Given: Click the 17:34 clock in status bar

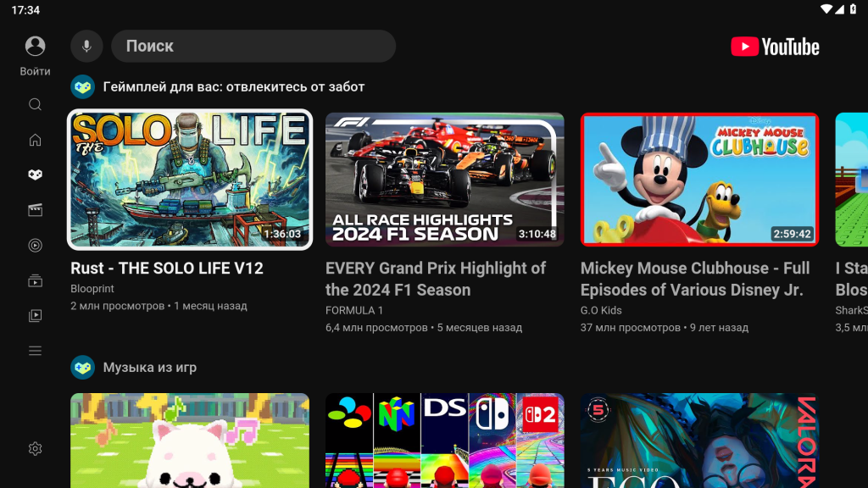Looking at the screenshot, I should click(x=25, y=10).
